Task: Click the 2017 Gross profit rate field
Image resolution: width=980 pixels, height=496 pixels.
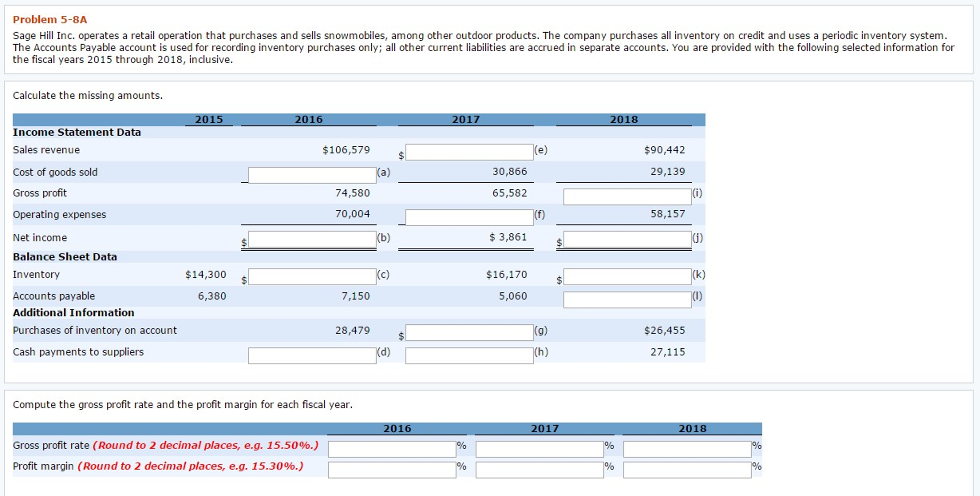Action: (540, 449)
